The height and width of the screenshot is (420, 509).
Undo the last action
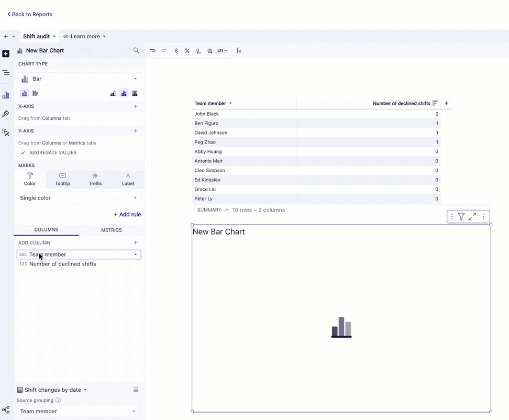(x=152, y=50)
